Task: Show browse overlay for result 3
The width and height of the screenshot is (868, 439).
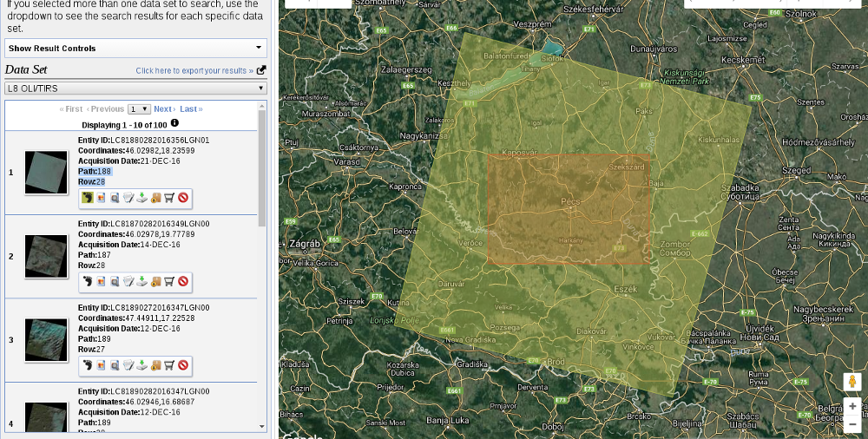Action: 101,364
